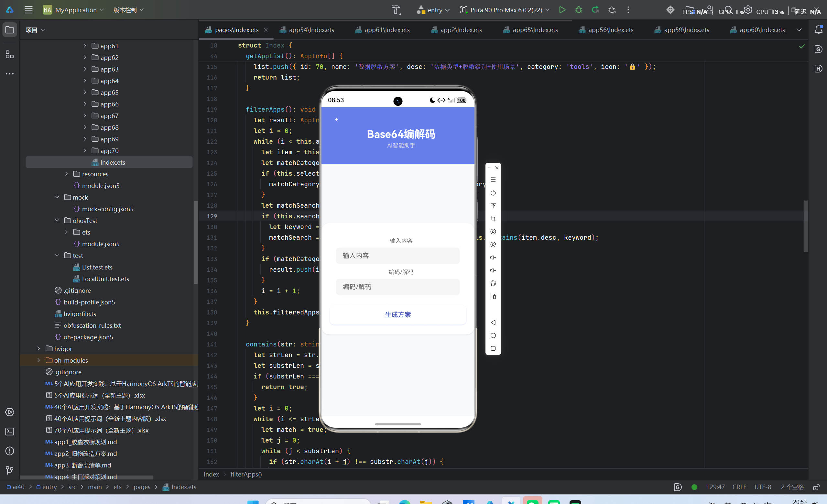Open the version control git icon

tap(10, 470)
